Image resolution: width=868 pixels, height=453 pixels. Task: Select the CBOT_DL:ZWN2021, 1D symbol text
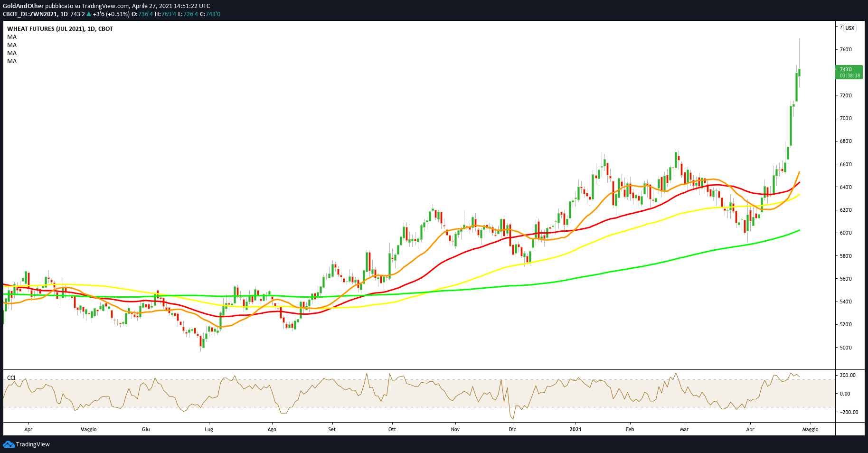pyautogui.click(x=35, y=14)
